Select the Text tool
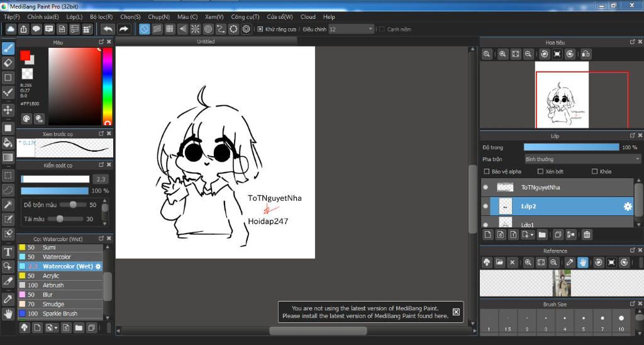 tap(8, 252)
